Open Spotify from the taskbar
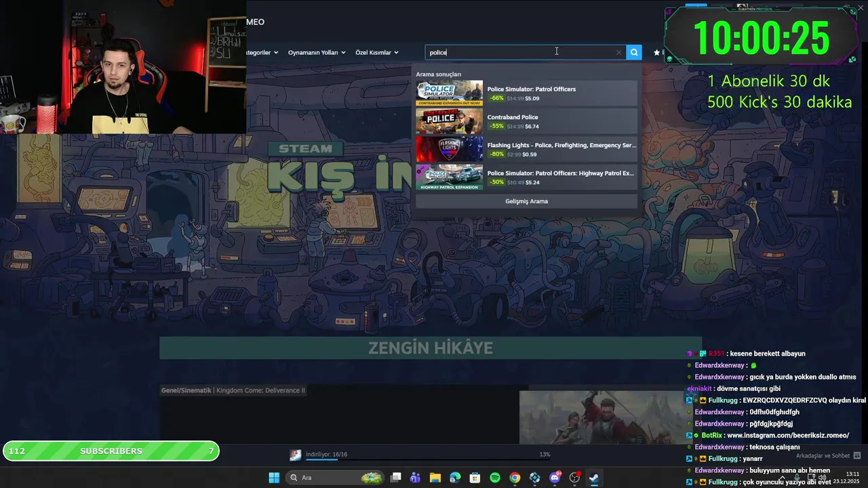The image size is (868, 488). 495,478
